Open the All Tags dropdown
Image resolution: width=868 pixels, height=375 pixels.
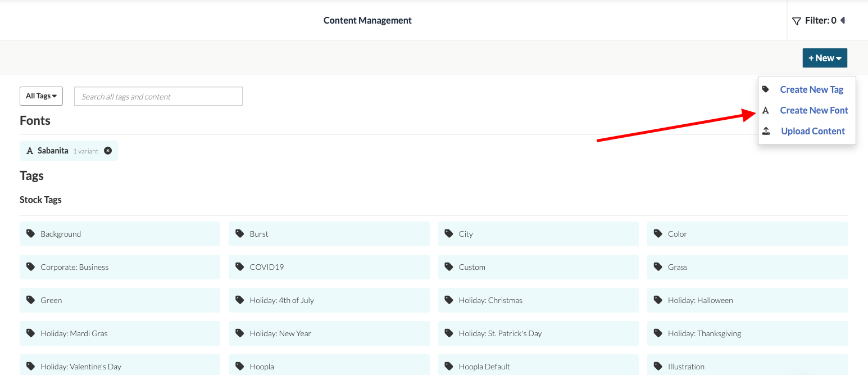click(x=41, y=96)
